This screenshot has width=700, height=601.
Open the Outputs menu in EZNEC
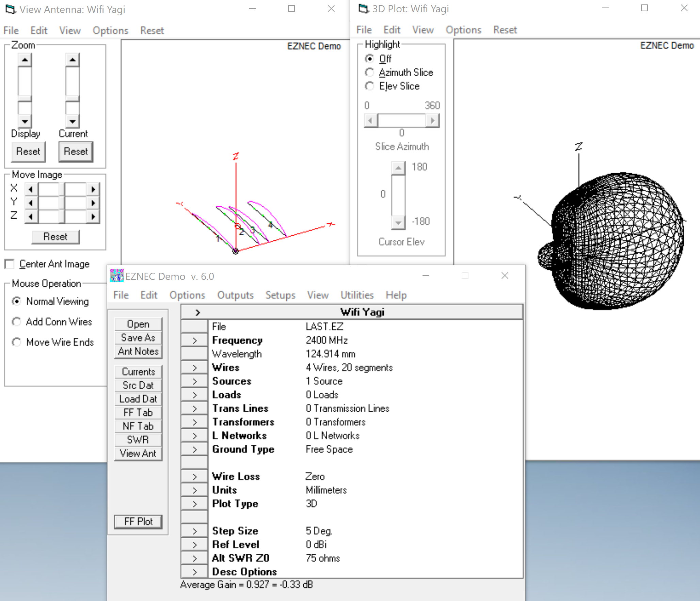(235, 295)
